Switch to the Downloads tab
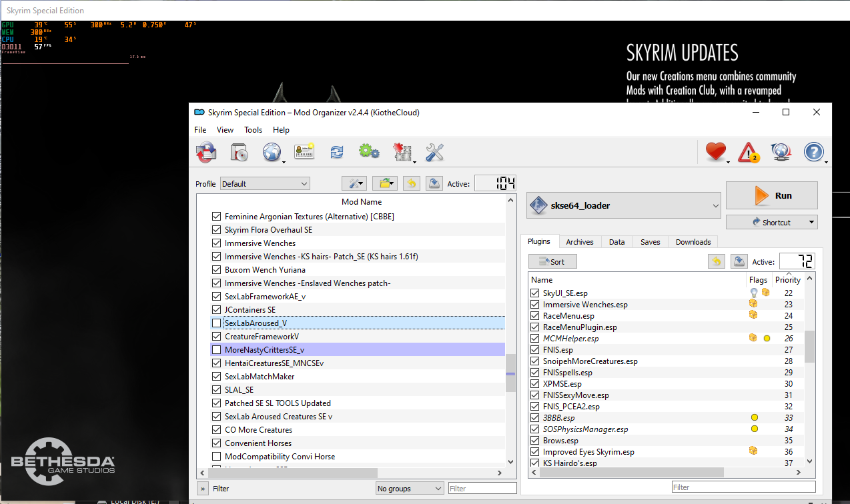 (693, 241)
